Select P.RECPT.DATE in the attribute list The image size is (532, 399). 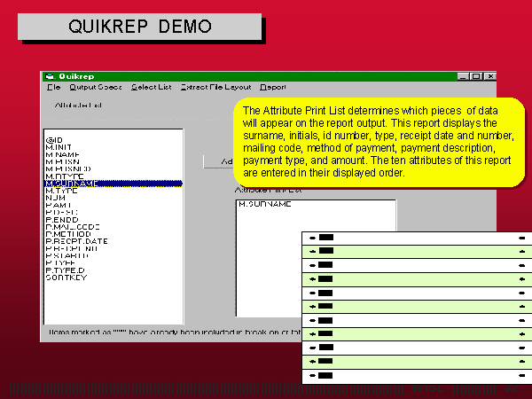coord(76,241)
